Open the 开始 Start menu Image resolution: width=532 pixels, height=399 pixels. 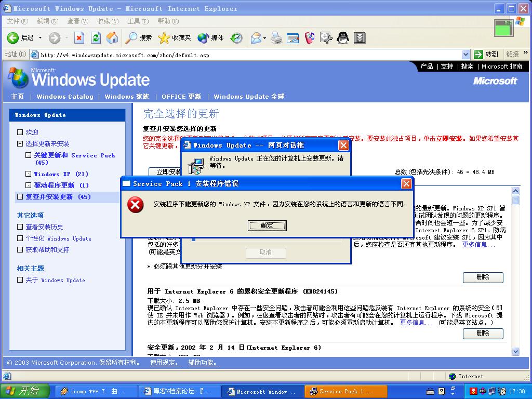tap(24, 391)
